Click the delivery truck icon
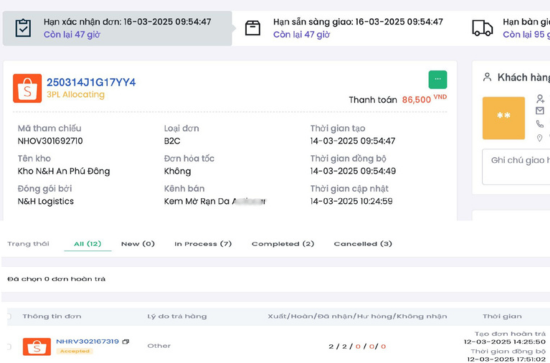Screen dimensions: 550x363 (x=482, y=28)
